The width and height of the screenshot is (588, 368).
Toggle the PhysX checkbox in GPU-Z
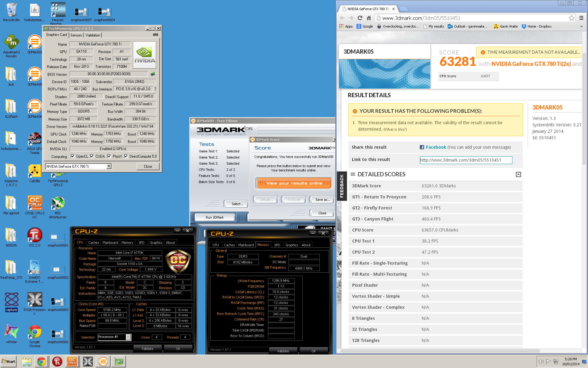pos(109,156)
